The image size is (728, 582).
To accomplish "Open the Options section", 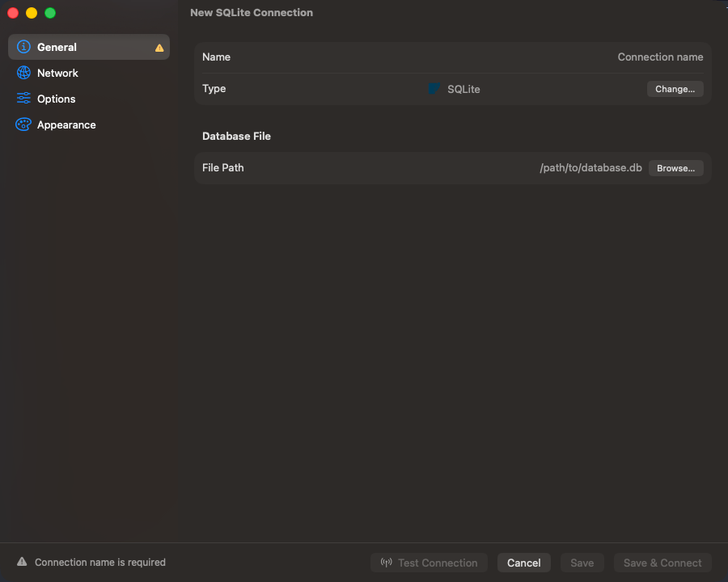I will click(x=89, y=99).
